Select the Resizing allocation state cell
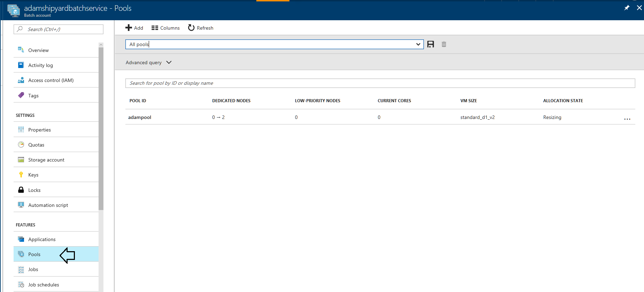 [x=552, y=117]
